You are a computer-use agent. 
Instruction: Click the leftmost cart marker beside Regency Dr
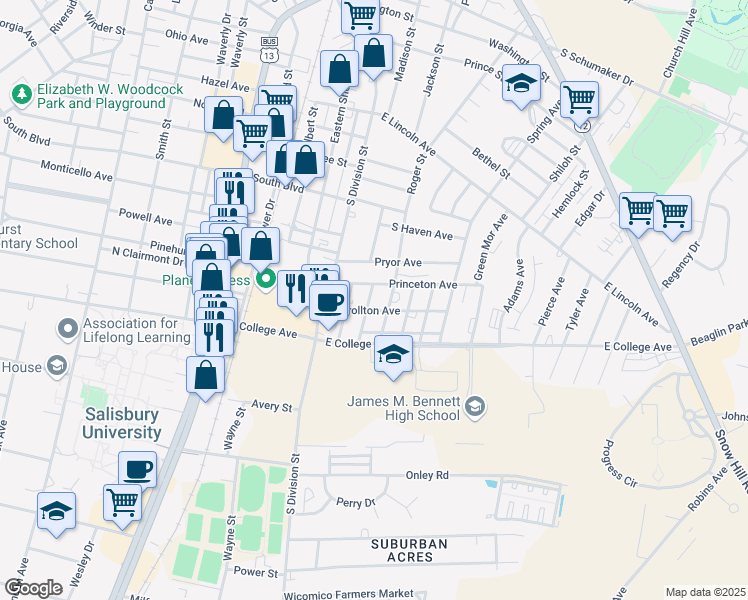click(x=637, y=215)
